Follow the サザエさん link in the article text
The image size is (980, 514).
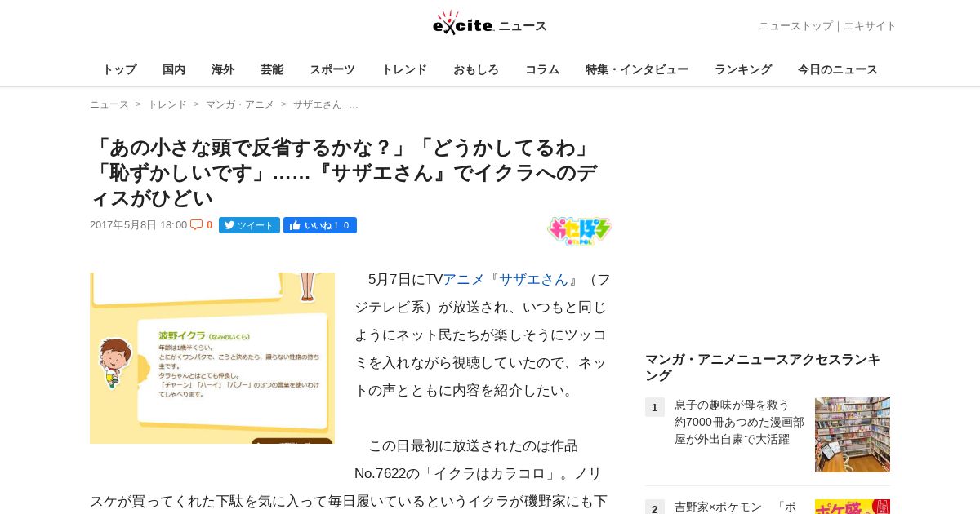pos(533,279)
